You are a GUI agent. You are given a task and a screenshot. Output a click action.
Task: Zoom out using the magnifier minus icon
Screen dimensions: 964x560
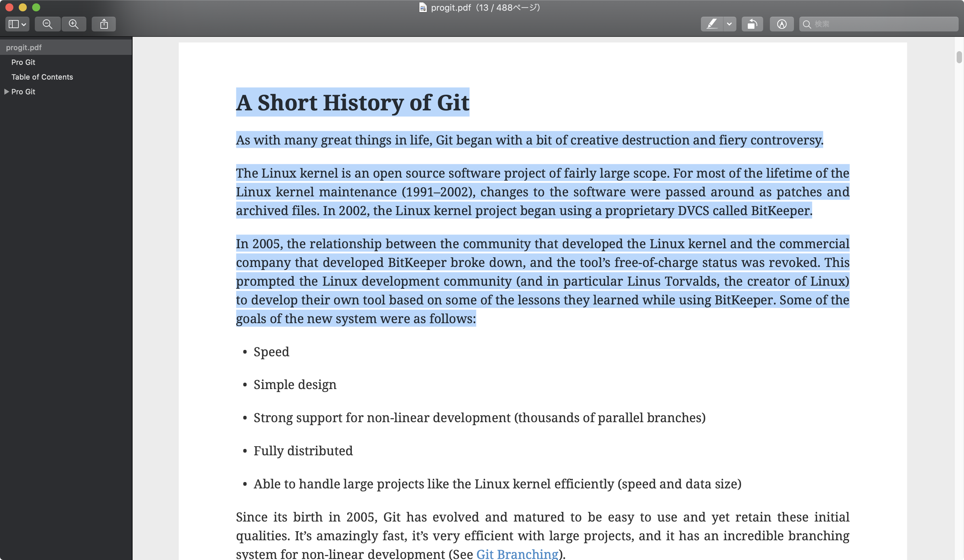48,24
